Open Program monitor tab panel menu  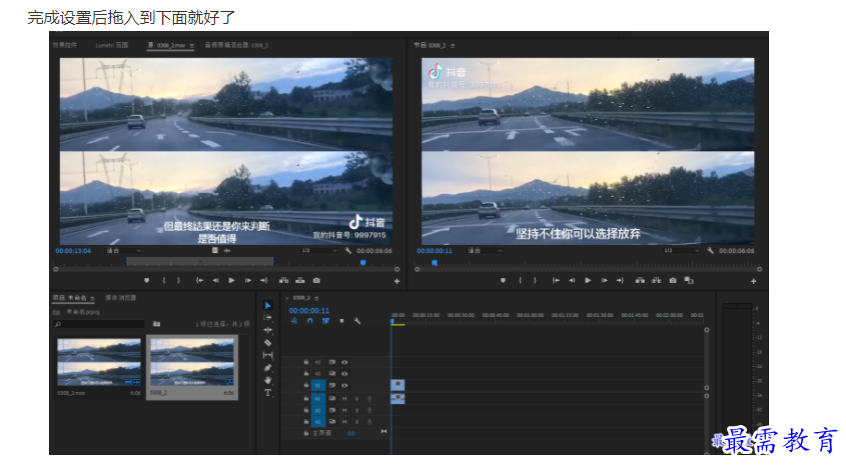point(452,46)
